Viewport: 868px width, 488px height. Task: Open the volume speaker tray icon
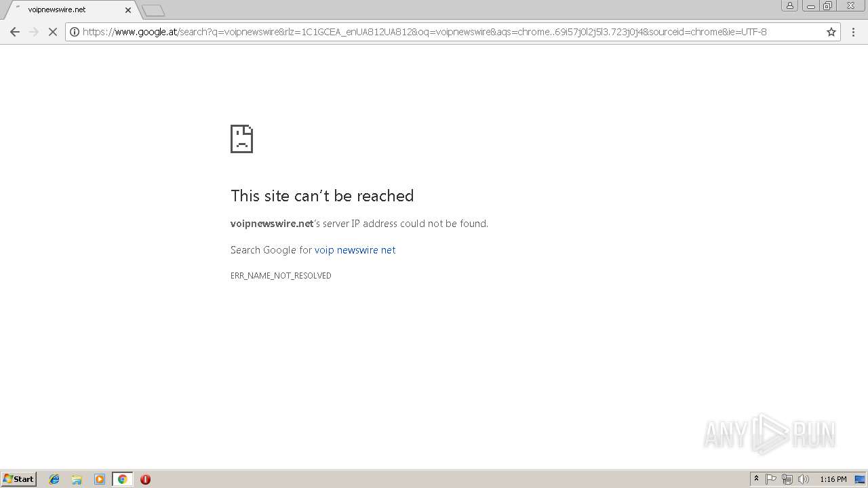coord(804,479)
